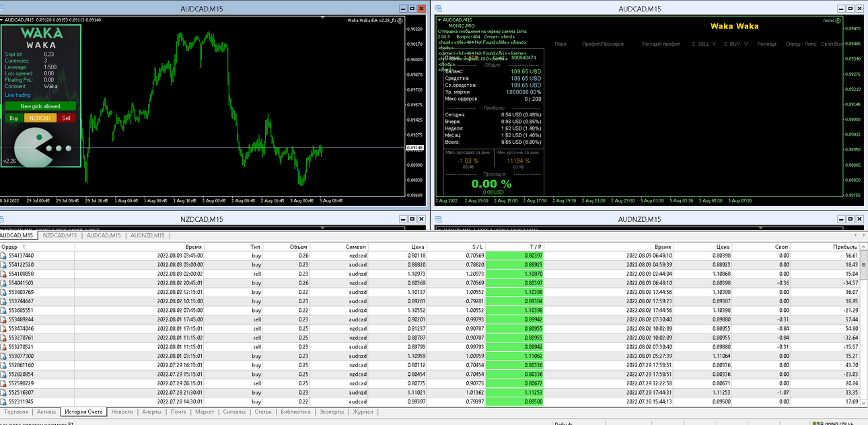Screen dimensions: 868x425
Task: Open the Маркет tab
Action: click(205, 412)
